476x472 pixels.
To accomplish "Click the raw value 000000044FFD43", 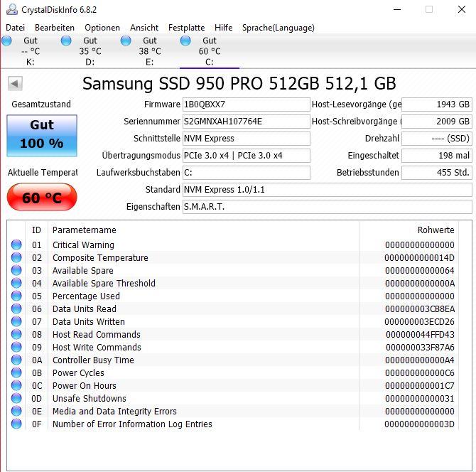I will click(420, 334).
